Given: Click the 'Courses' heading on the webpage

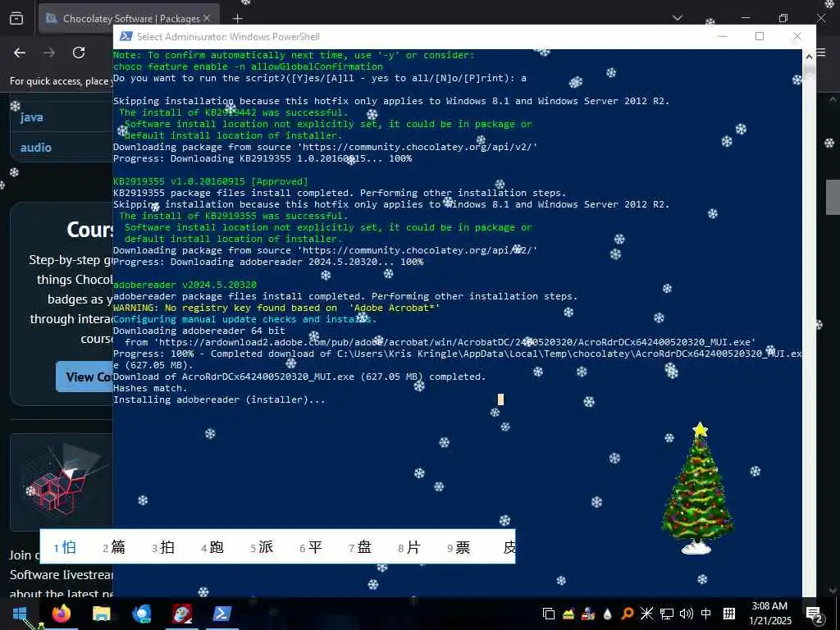Looking at the screenshot, I should (x=90, y=230).
